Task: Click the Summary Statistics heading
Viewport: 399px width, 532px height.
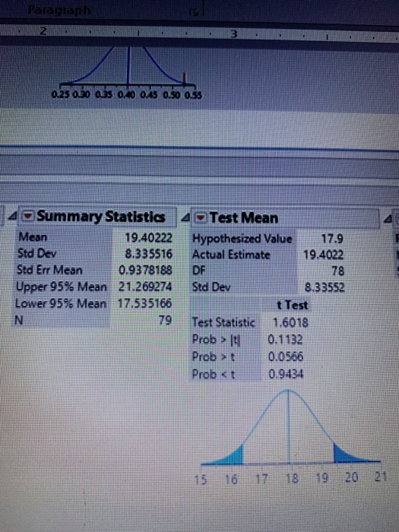Action: pos(101,217)
